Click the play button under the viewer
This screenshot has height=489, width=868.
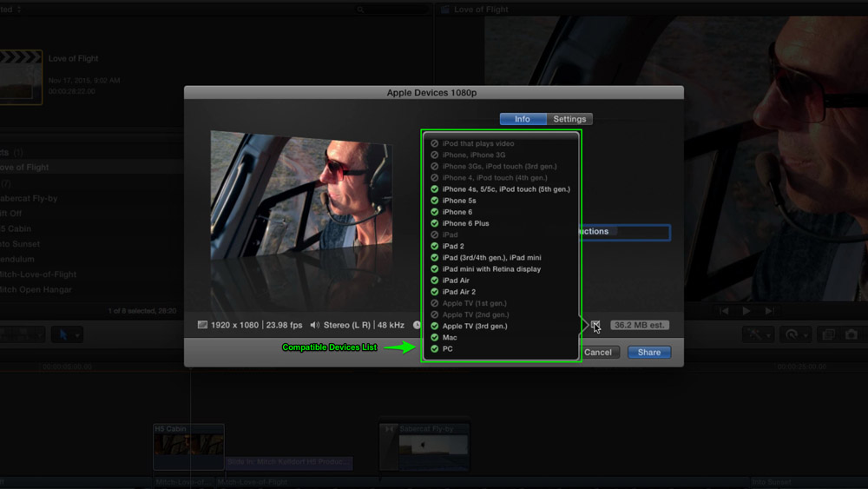point(746,311)
